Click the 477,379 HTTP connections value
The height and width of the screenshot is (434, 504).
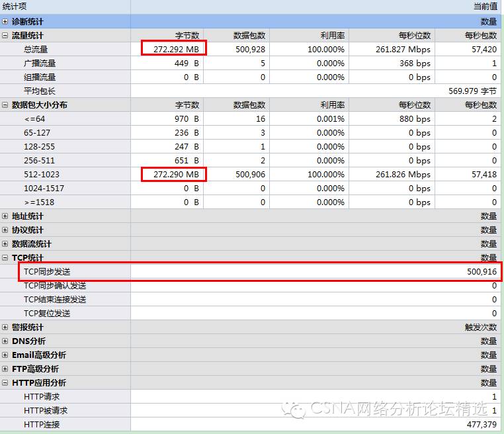(x=482, y=424)
